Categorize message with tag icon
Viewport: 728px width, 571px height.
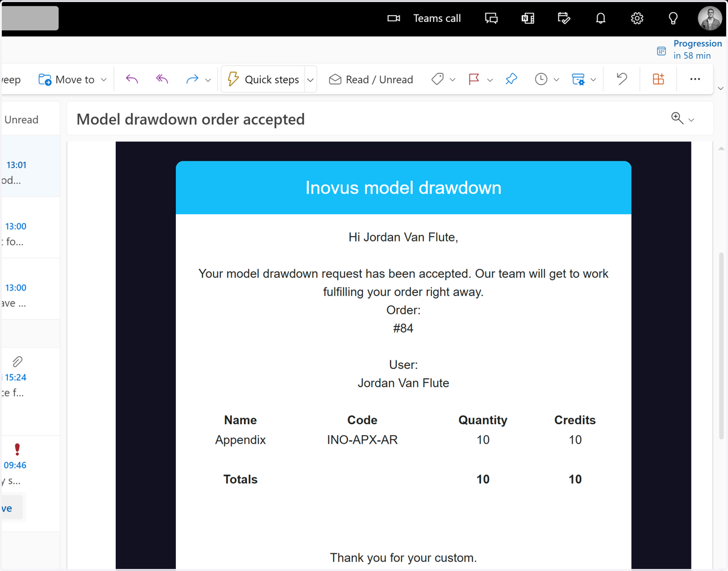point(437,79)
